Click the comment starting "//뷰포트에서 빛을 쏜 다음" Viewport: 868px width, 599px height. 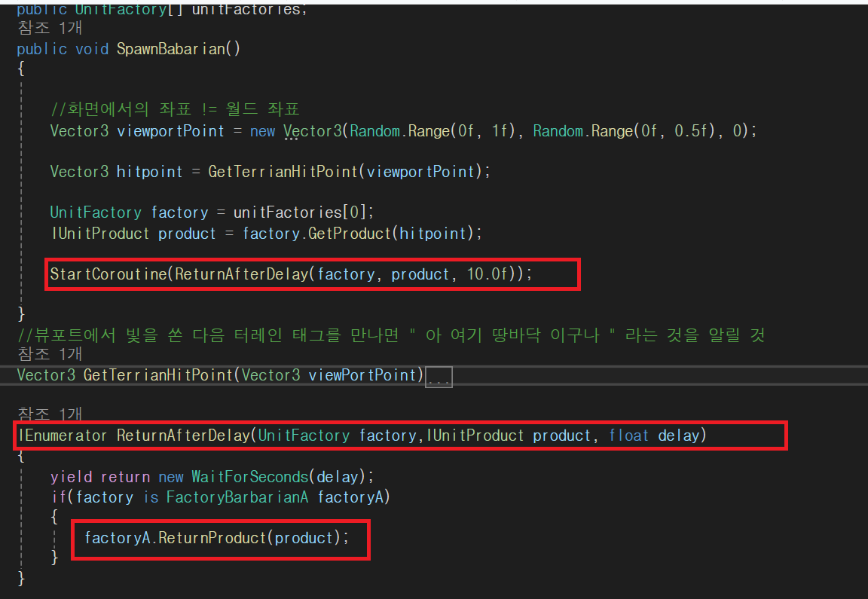click(x=391, y=335)
